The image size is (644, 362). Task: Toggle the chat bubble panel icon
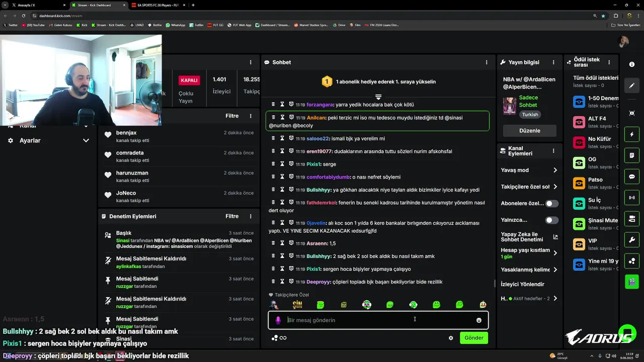632,177
